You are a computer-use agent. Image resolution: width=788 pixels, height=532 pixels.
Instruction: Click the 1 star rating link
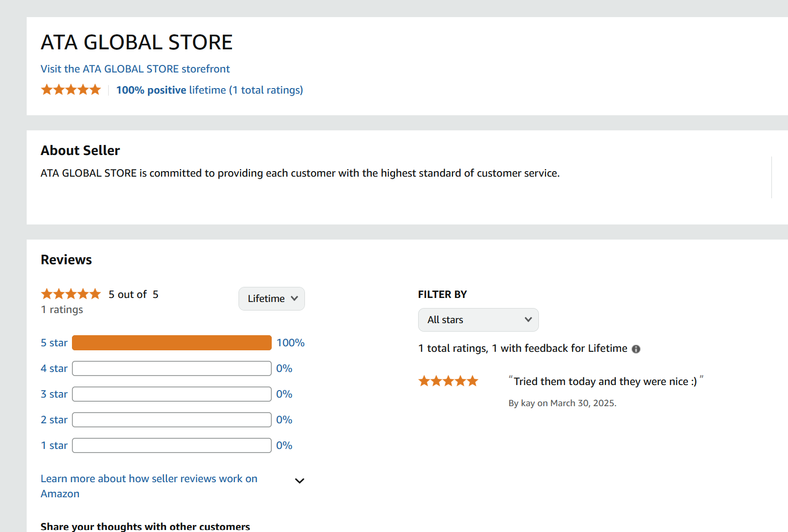click(x=54, y=445)
